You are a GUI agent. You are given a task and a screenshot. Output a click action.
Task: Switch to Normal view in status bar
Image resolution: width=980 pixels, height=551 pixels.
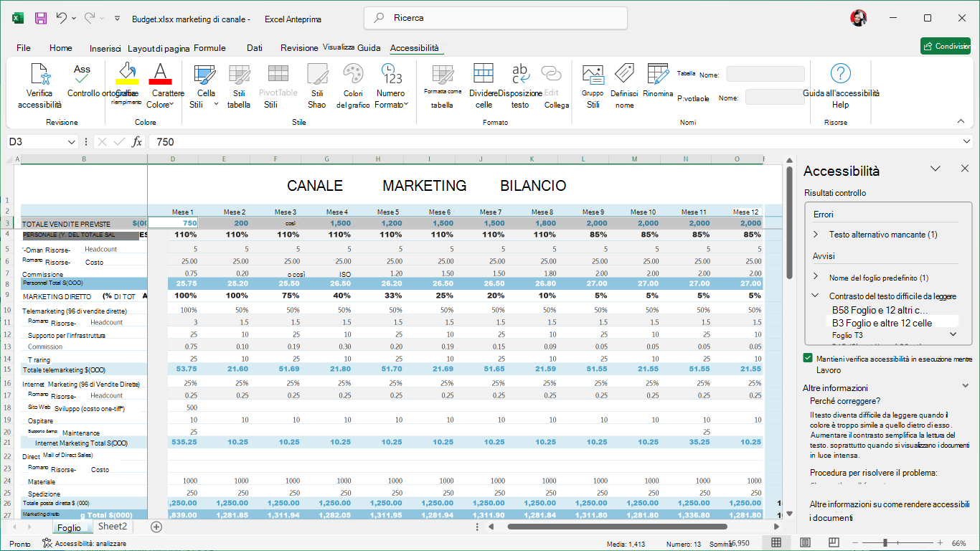click(x=776, y=543)
